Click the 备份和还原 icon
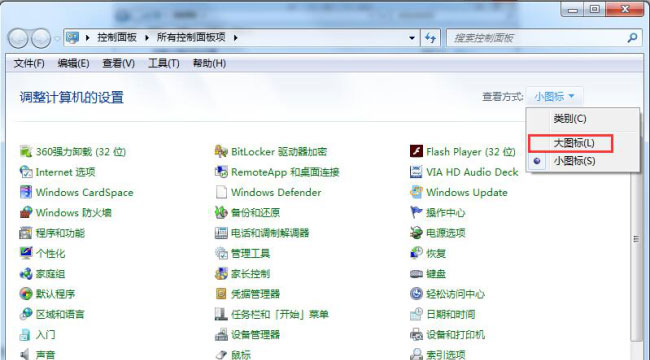Image resolution: width=650 pixels, height=360 pixels. (x=221, y=212)
